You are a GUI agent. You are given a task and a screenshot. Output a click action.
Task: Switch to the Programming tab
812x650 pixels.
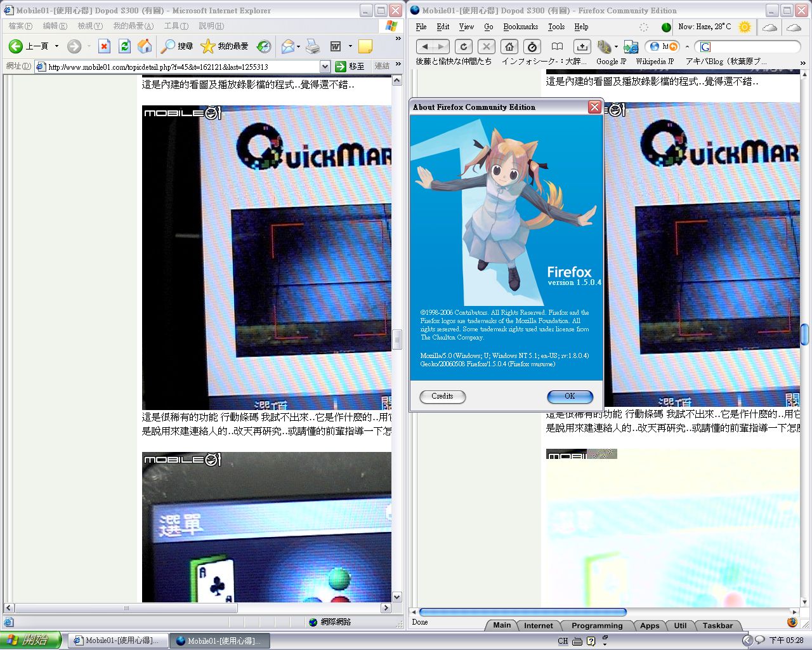click(596, 625)
